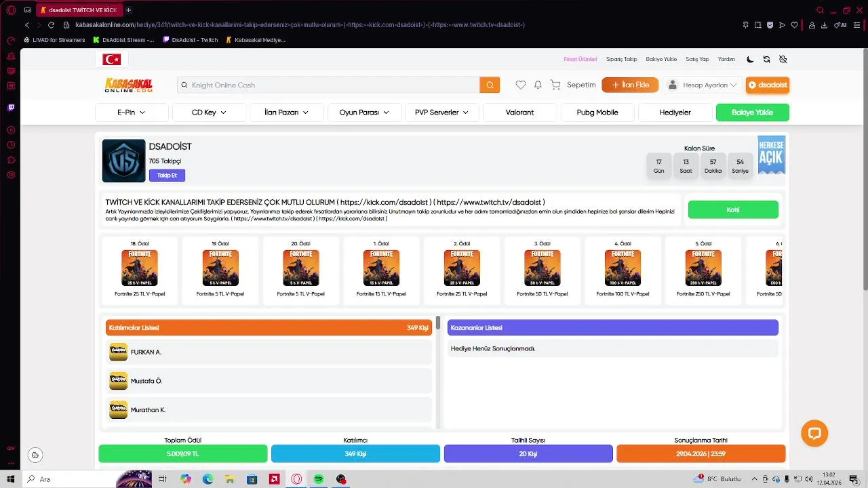868x488 pixels.
Task: Open the Opera GX main menu logo
Action: tap(11, 10)
